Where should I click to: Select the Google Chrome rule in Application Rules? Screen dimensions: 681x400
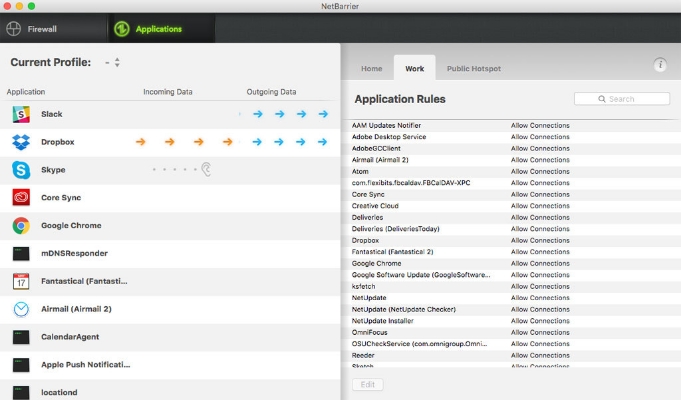click(377, 264)
